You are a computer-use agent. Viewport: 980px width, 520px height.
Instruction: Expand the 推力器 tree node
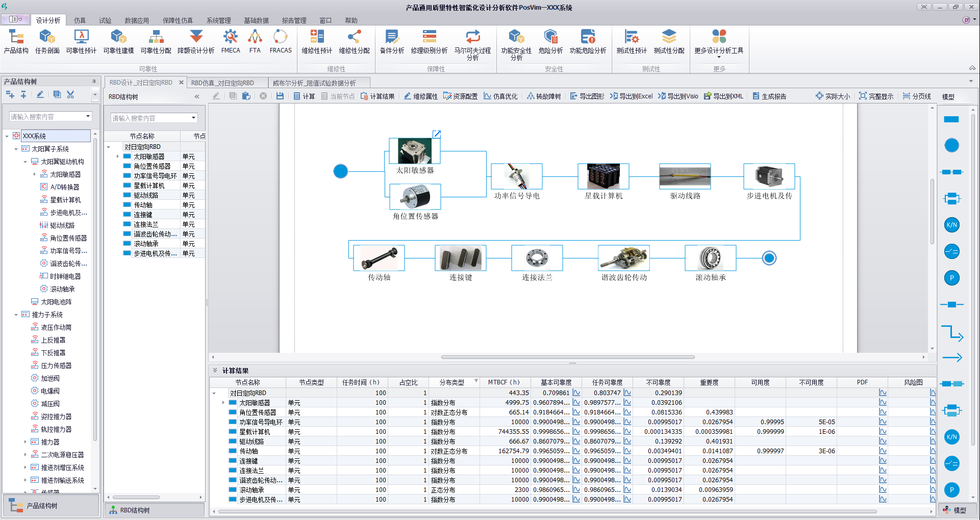26,442
